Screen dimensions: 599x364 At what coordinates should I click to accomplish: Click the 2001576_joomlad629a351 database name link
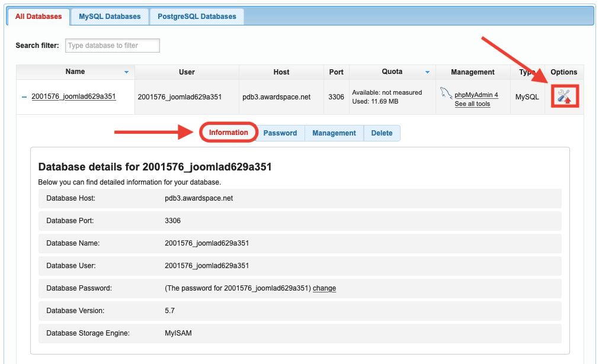coord(73,96)
